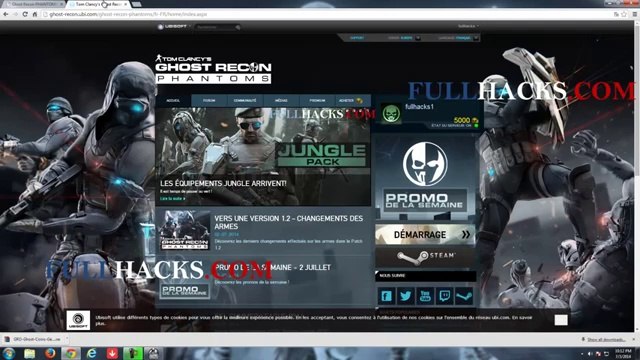Screen dimensions: 640x360
Task: Open red download app on taskbar
Action: click(112, 353)
